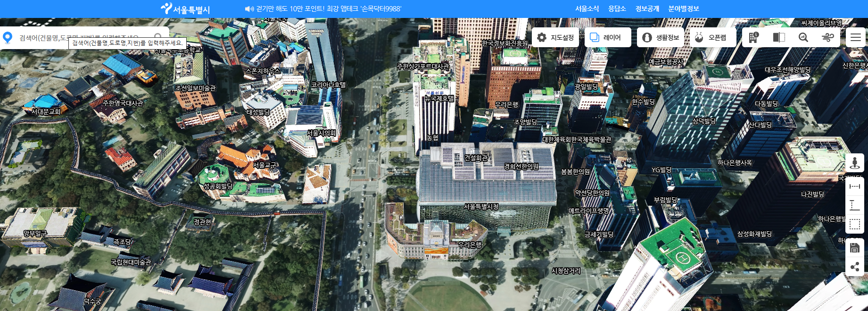Click the 양부일구 map label
868x311 pixels.
(x=35, y=233)
